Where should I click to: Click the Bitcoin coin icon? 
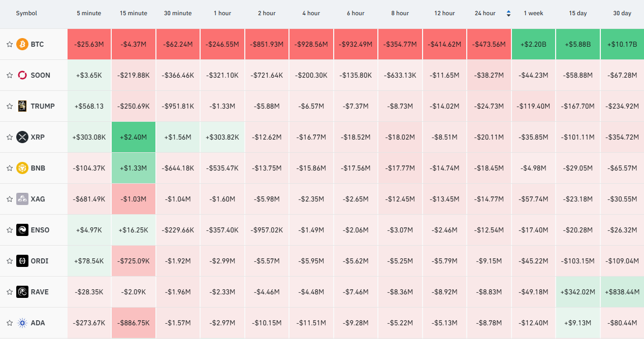pyautogui.click(x=22, y=44)
